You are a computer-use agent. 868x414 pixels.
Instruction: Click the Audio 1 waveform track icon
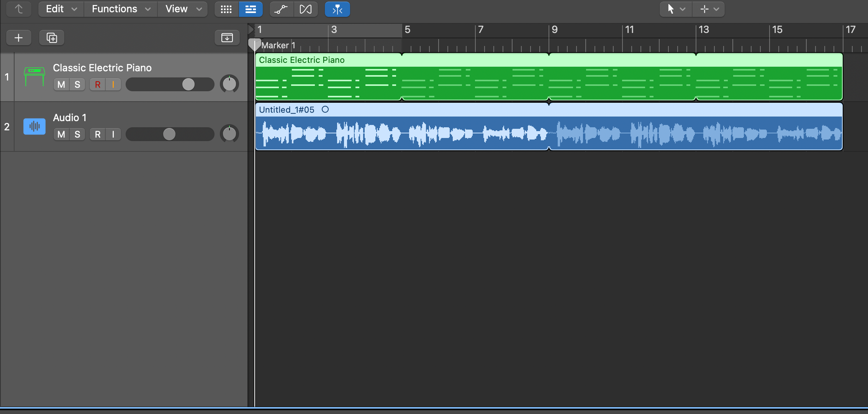coord(34,126)
